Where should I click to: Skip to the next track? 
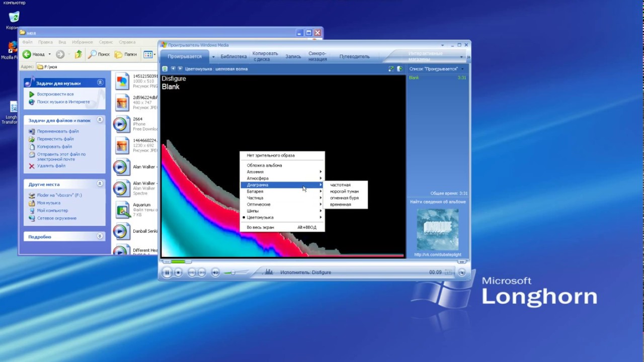pos(201,273)
